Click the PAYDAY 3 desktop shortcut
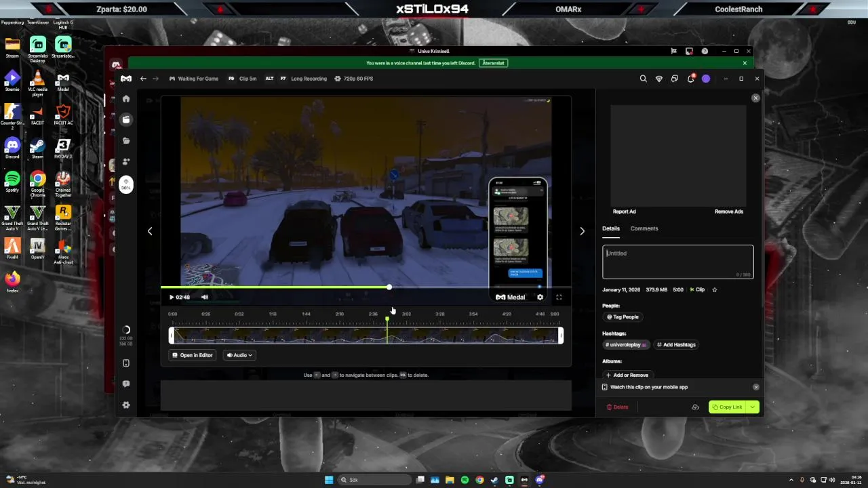 pyautogui.click(x=63, y=148)
